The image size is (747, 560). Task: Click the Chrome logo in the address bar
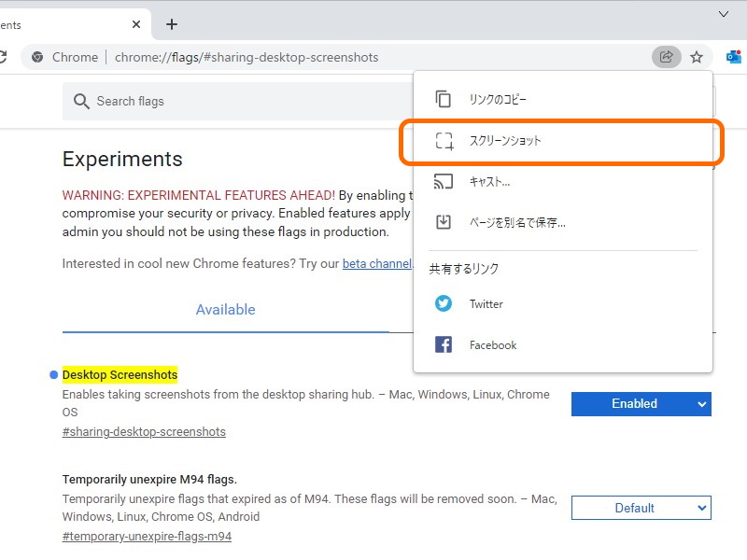tap(35, 57)
